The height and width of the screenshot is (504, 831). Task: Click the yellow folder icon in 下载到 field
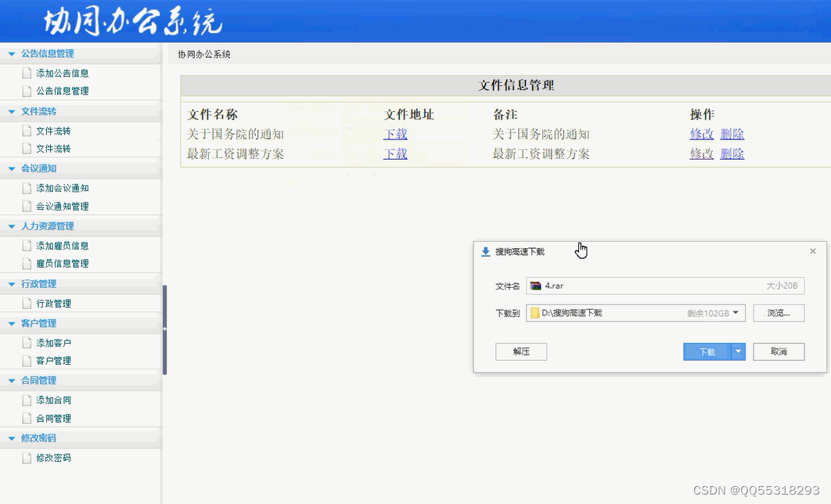pos(534,313)
